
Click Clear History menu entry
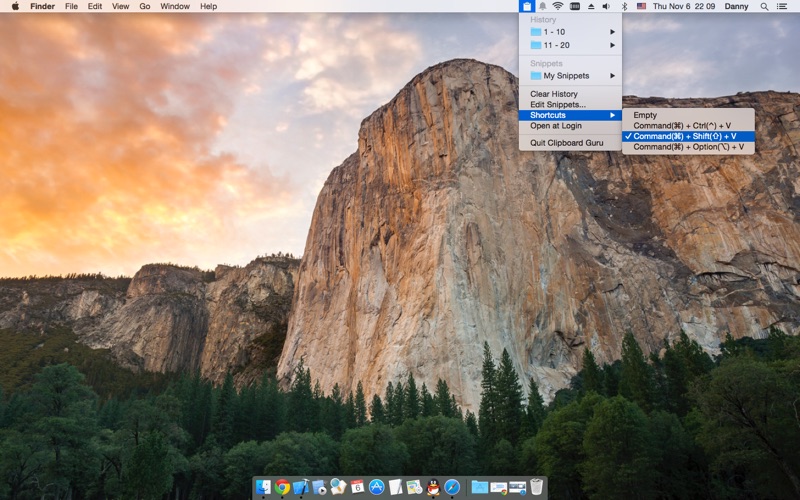(x=554, y=94)
